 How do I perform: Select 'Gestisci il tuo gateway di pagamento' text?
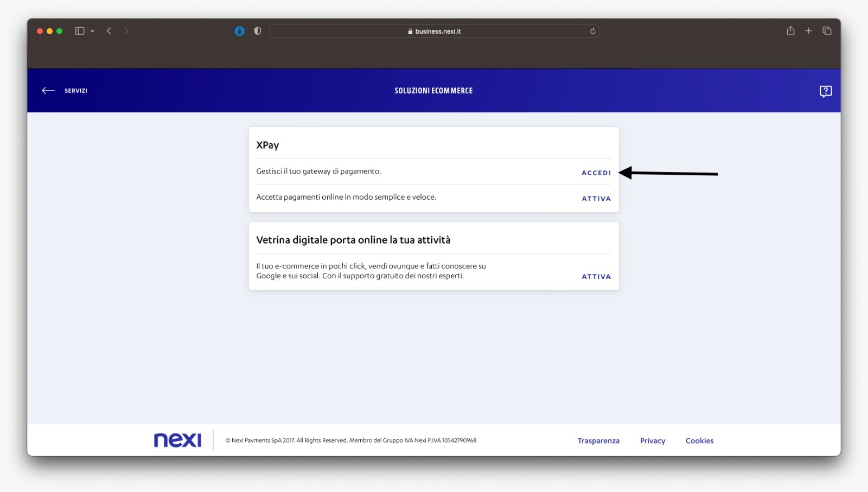click(318, 171)
